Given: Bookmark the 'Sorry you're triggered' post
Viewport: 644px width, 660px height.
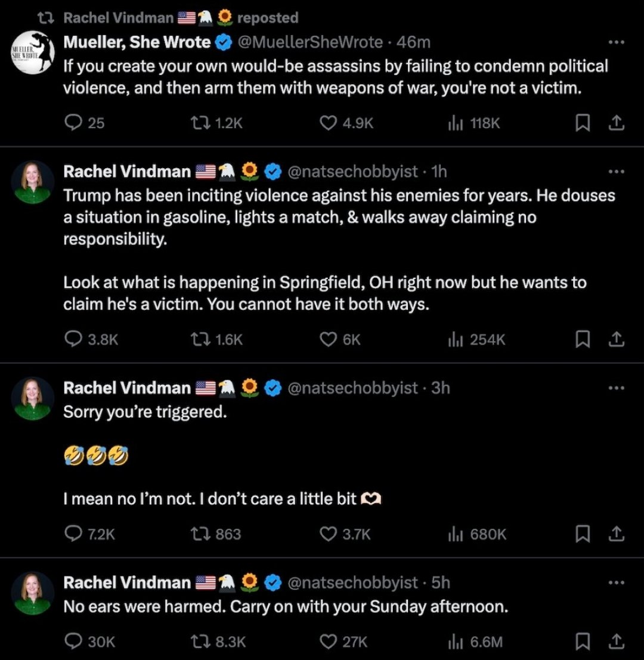Looking at the screenshot, I should (x=583, y=534).
